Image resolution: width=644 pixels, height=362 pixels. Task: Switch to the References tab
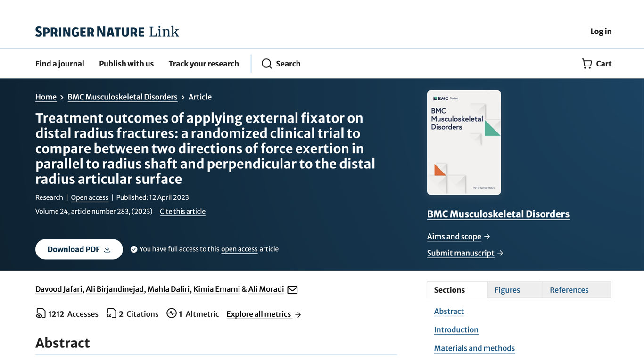point(569,290)
